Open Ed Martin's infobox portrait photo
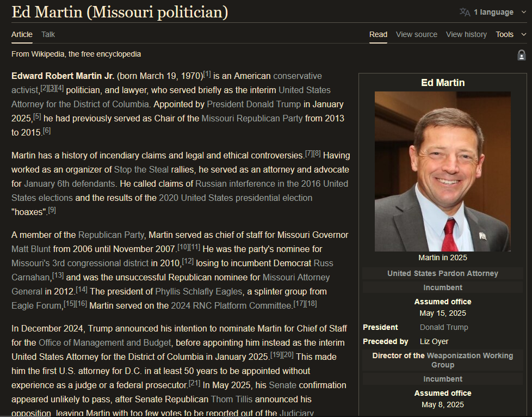 click(442, 171)
